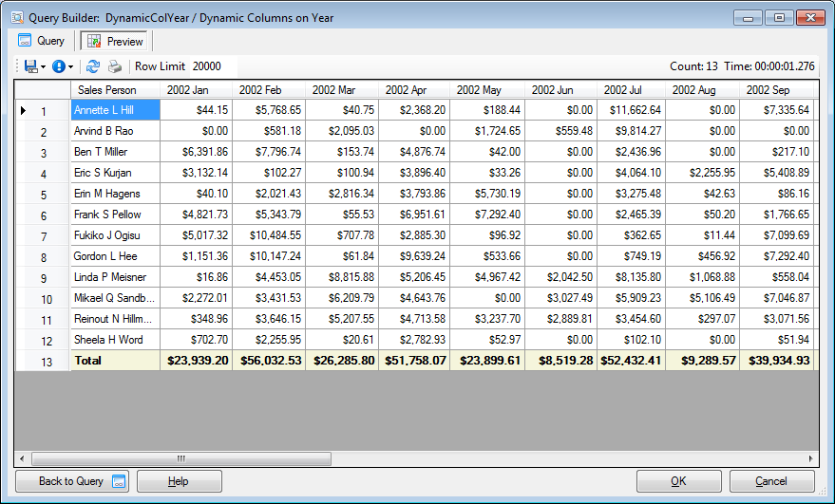Image resolution: width=835 pixels, height=504 pixels.
Task: Refresh the preview results
Action: pos(93,66)
